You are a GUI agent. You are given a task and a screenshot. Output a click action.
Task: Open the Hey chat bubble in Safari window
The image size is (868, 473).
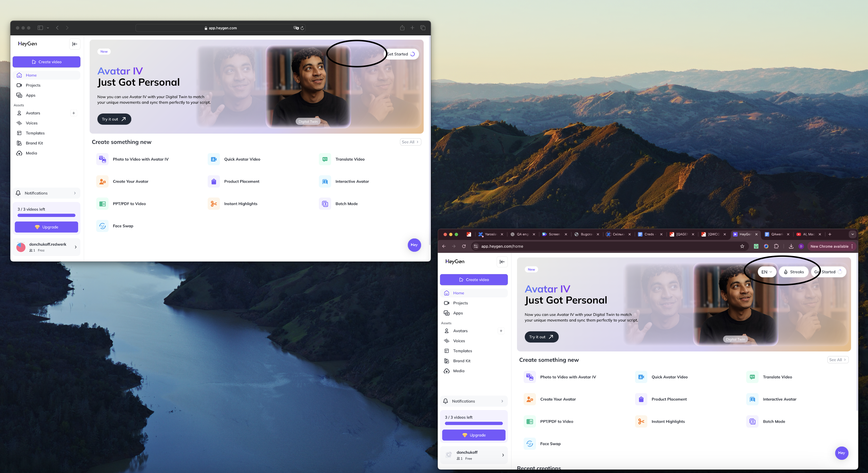414,245
